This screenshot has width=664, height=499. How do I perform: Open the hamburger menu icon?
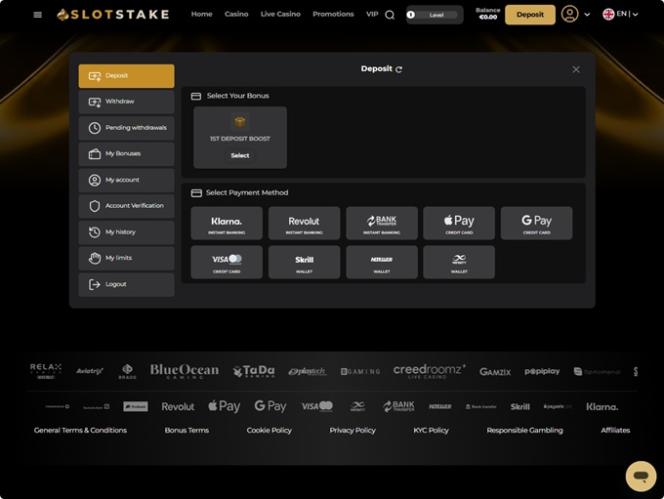pyautogui.click(x=38, y=15)
